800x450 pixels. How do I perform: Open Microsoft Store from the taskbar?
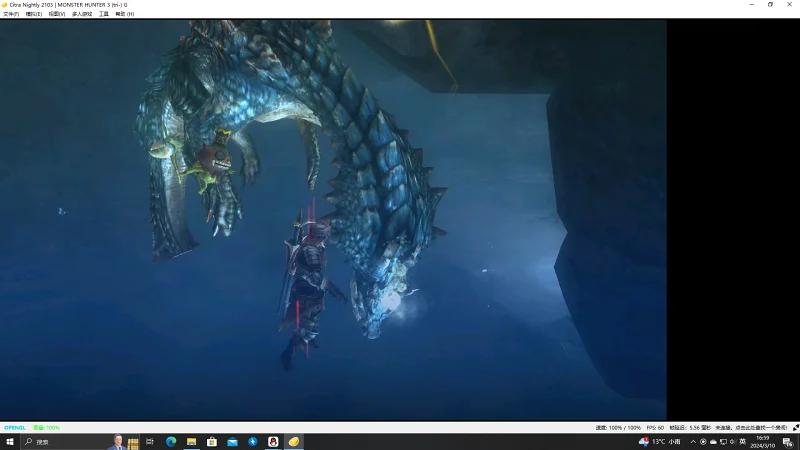point(212,442)
